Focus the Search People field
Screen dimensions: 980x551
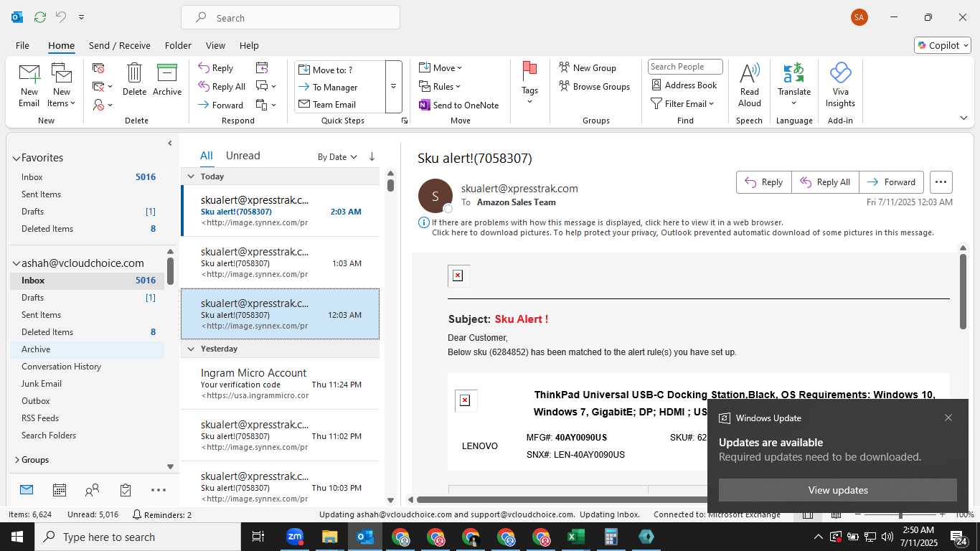(685, 67)
